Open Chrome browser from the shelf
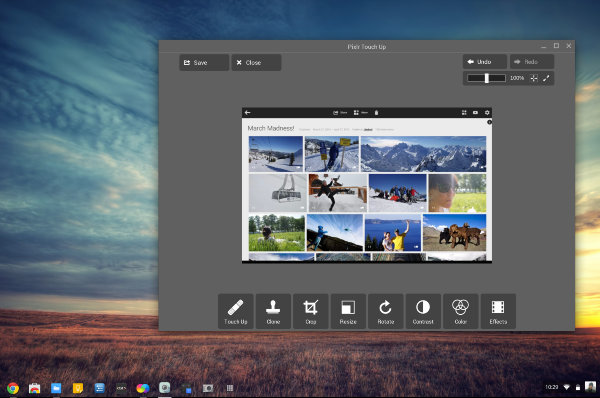Viewport: 600px width, 398px height. coord(13,388)
